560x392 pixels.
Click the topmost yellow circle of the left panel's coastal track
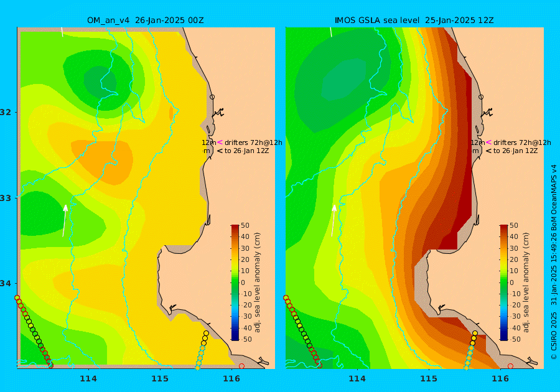(206, 334)
